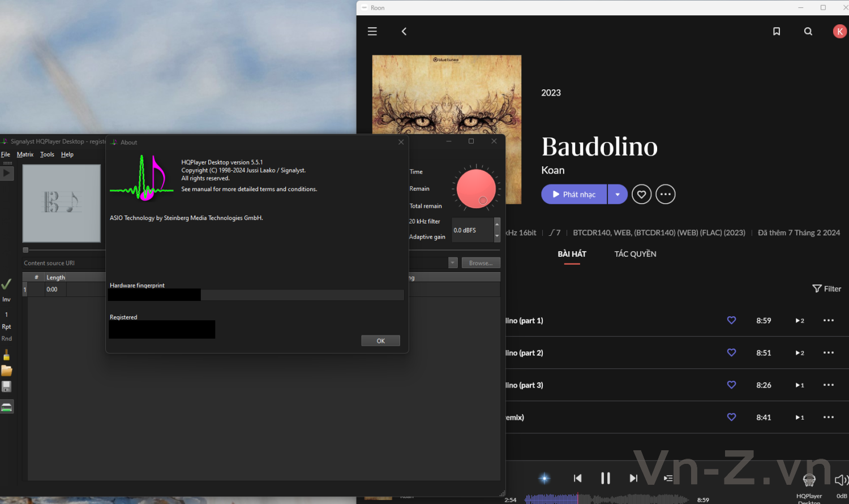Switch to the TÁC QUYỀN tab

tap(635, 254)
